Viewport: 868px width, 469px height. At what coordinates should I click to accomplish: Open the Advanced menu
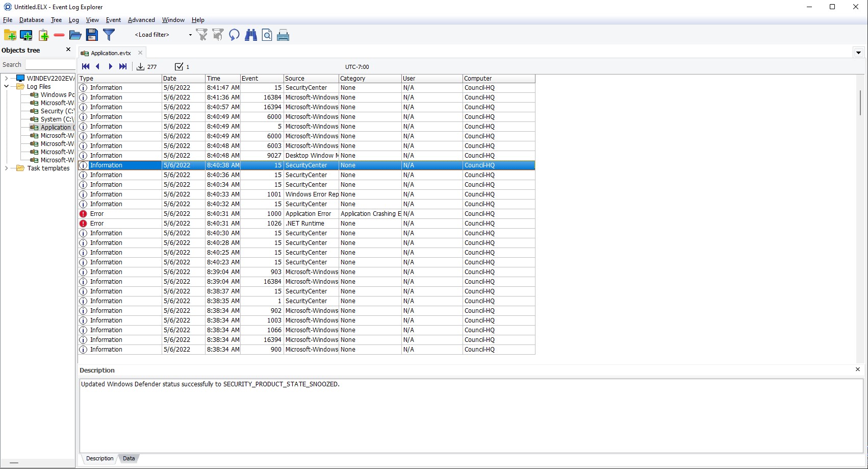tap(141, 20)
